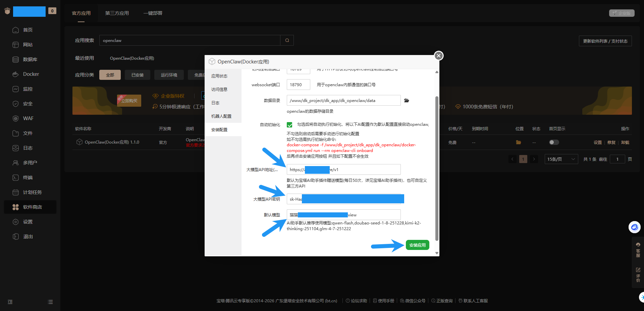The width and height of the screenshot is (644, 311).
Task: Click the Docker icon in sidebar
Action: click(x=15, y=74)
